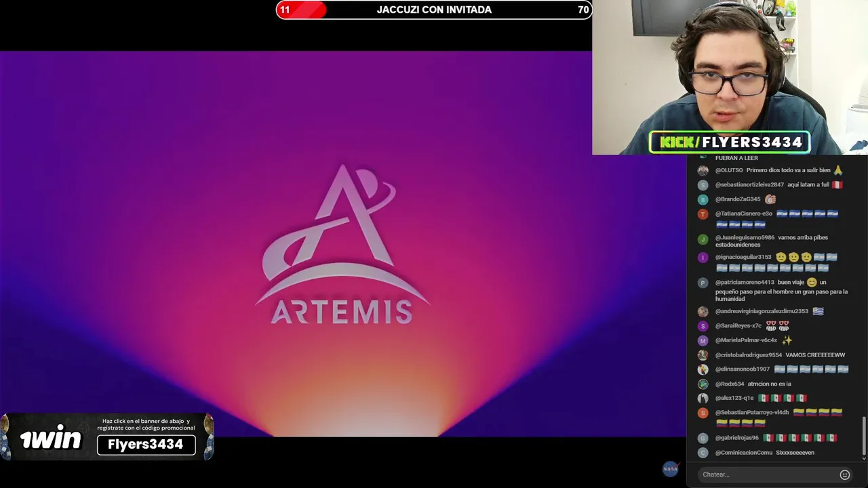This screenshot has height=488, width=868.
Task: Click username @Rodx634
Action: (x=730, y=384)
